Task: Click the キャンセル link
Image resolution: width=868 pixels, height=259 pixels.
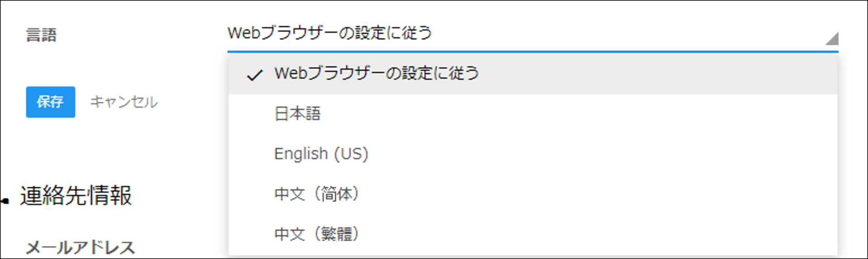Action: (x=124, y=102)
